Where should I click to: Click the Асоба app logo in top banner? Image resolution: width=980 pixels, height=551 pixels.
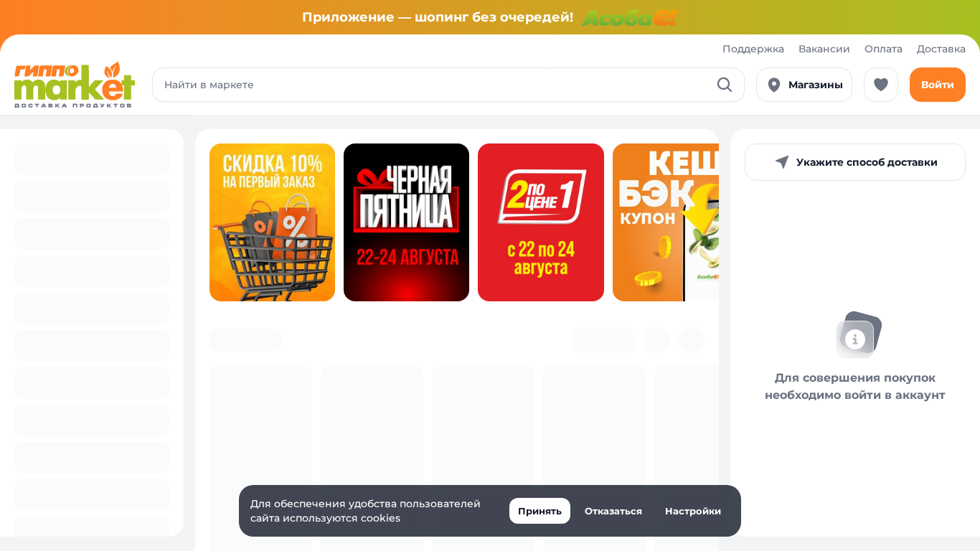point(630,17)
